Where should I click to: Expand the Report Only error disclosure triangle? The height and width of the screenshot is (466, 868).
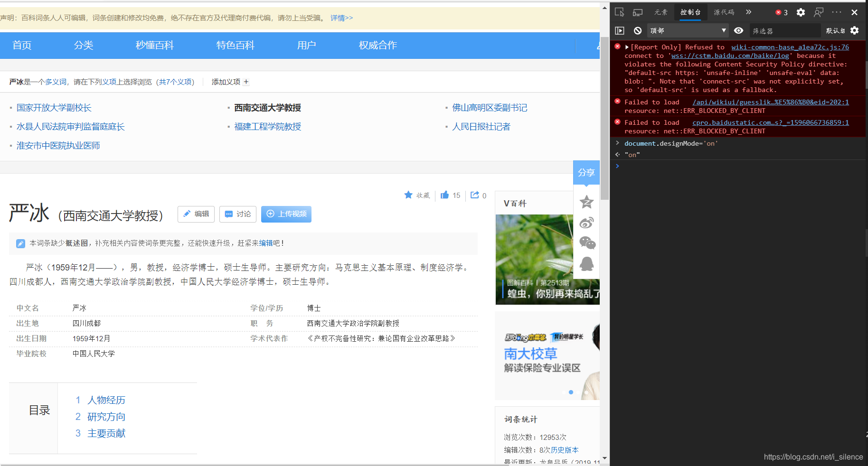(627, 47)
